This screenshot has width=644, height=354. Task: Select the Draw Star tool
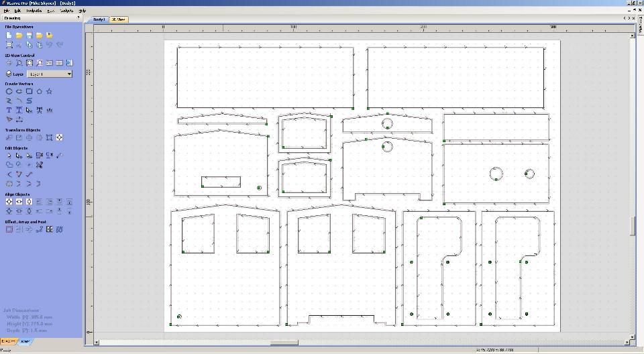(50, 91)
